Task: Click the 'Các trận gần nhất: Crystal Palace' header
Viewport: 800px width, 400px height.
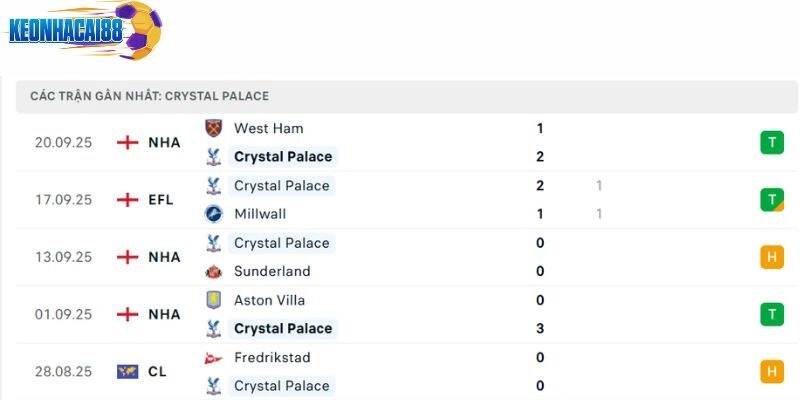Action: 150,96
